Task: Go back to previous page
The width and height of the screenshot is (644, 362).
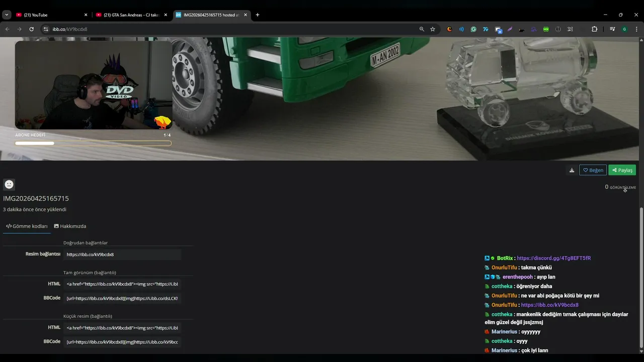Action: click(7, 29)
